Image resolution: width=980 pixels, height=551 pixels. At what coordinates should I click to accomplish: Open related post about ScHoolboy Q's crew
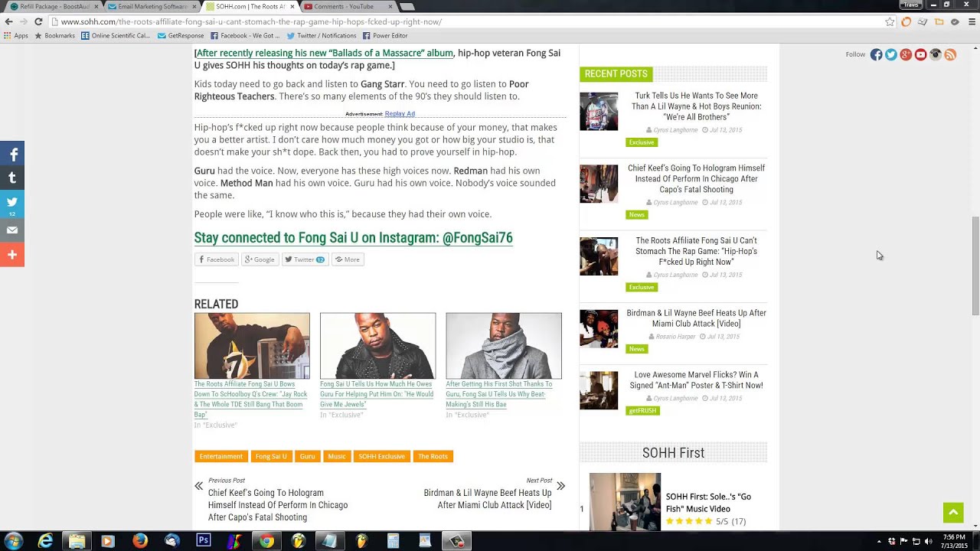click(x=250, y=399)
